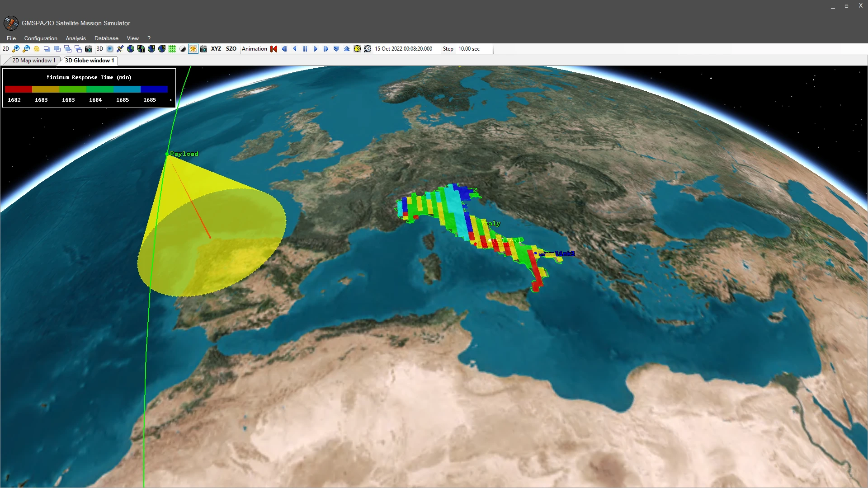The width and height of the screenshot is (868, 488).
Task: Click the fast step backward button
Action: click(284, 49)
